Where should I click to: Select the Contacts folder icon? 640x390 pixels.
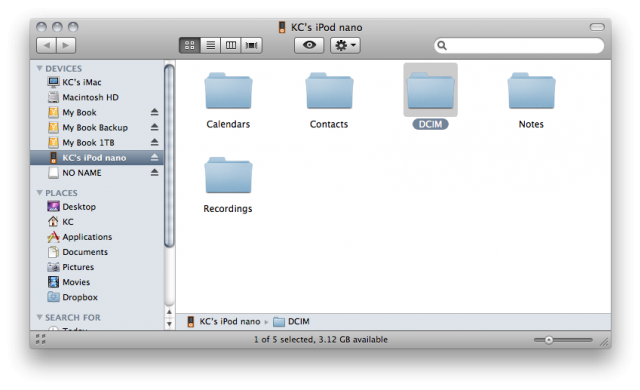point(329,91)
